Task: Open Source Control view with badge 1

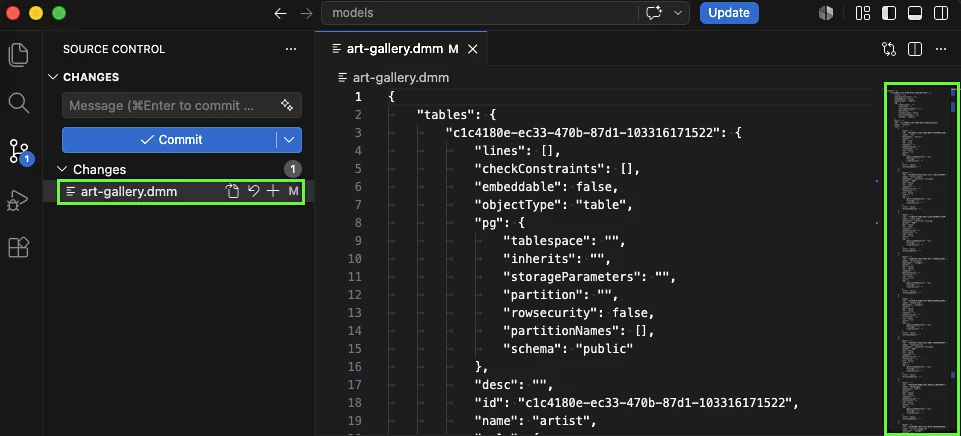Action: click(19, 151)
